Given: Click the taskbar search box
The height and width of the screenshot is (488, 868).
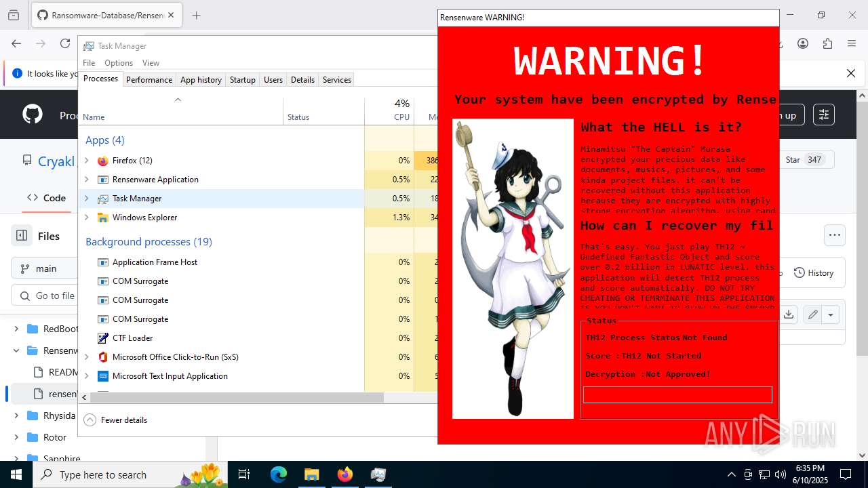Looking at the screenshot, I should (x=131, y=474).
